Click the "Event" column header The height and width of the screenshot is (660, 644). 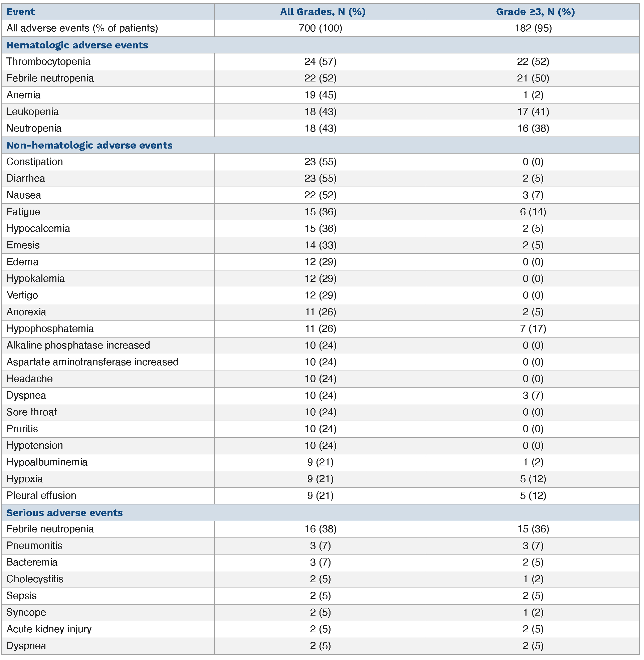coord(20,12)
